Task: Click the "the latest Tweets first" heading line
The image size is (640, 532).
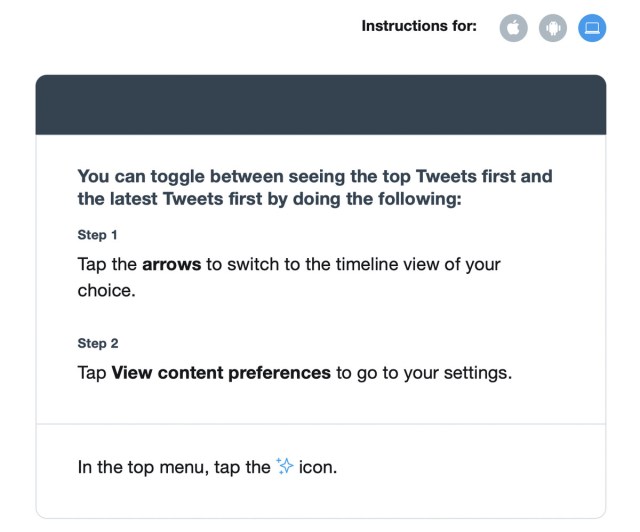Action: tap(171, 199)
